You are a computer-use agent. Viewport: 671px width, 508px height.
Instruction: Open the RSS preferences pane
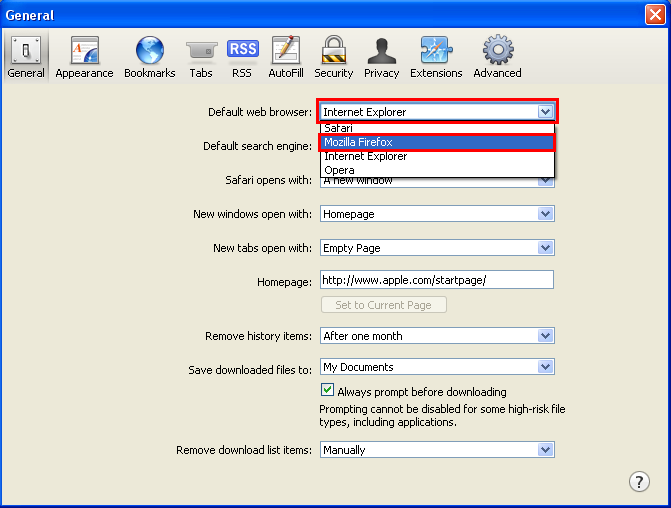[x=242, y=57]
